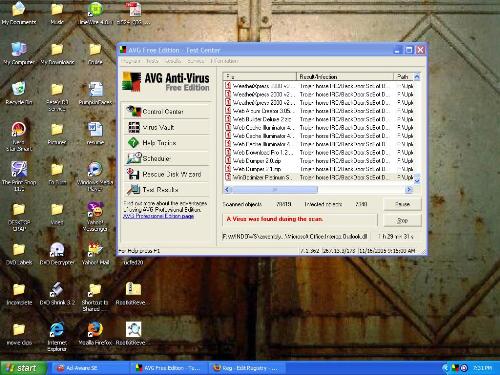Select the Shortcut to Shared folder icon
500x375 pixels.
pyautogui.click(x=95, y=297)
